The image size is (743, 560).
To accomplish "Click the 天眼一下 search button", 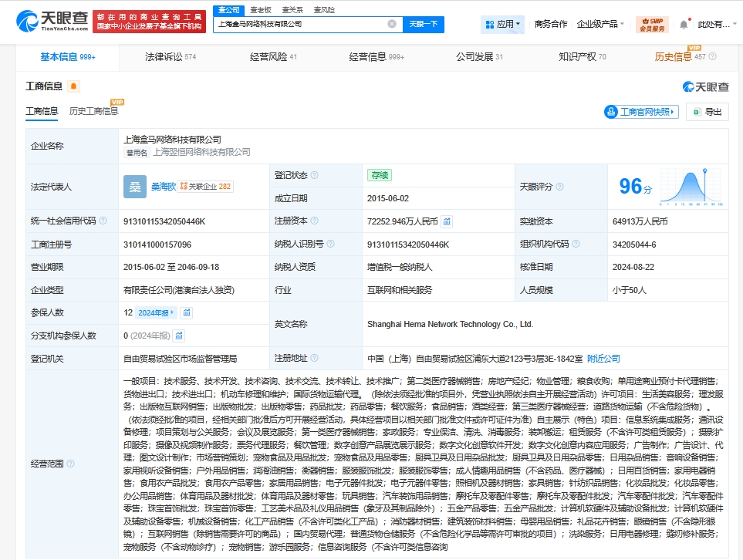I will (423, 25).
